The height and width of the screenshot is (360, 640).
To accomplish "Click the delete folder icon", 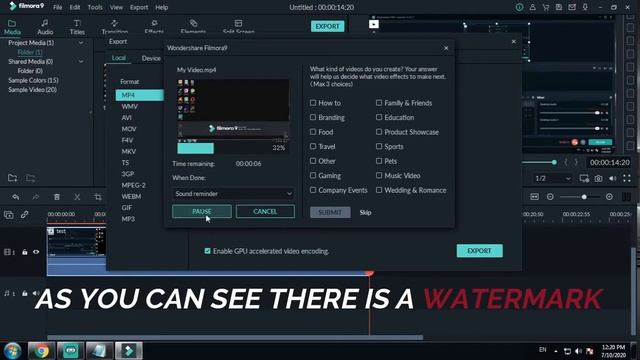I will pyautogui.click(x=31, y=178).
